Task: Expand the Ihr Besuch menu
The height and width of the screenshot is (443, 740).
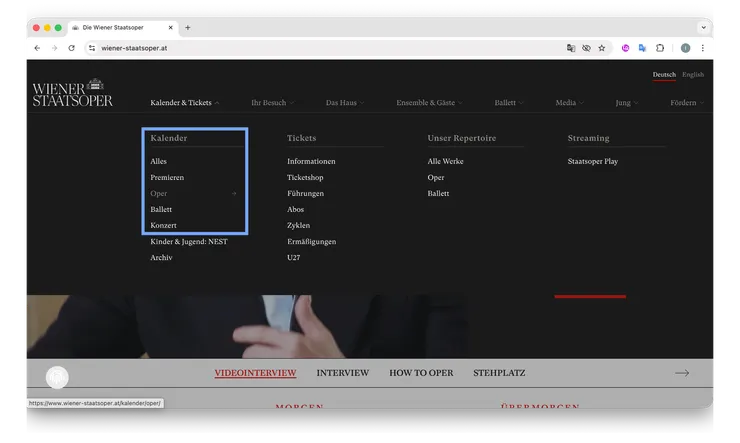Action: tap(272, 103)
